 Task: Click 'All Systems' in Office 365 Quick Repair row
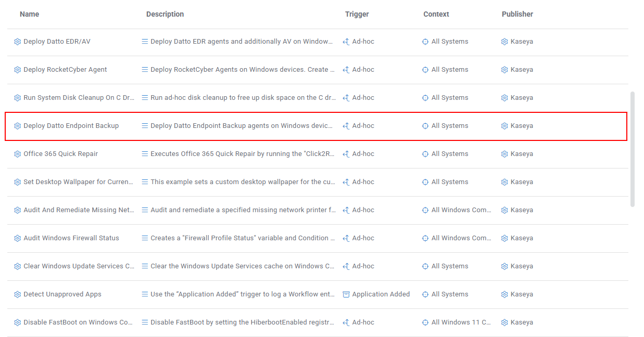450,154
